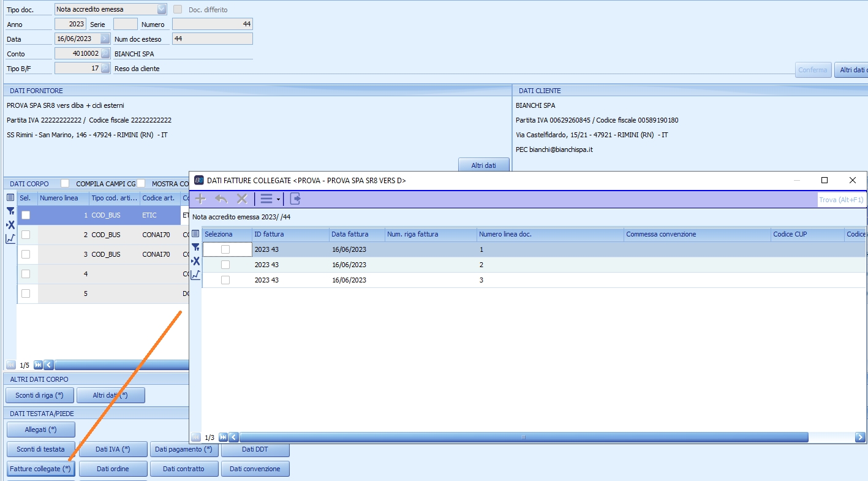This screenshot has height=481, width=868.
Task: Click the lookup button next to Conto 4010002
Action: coord(105,53)
